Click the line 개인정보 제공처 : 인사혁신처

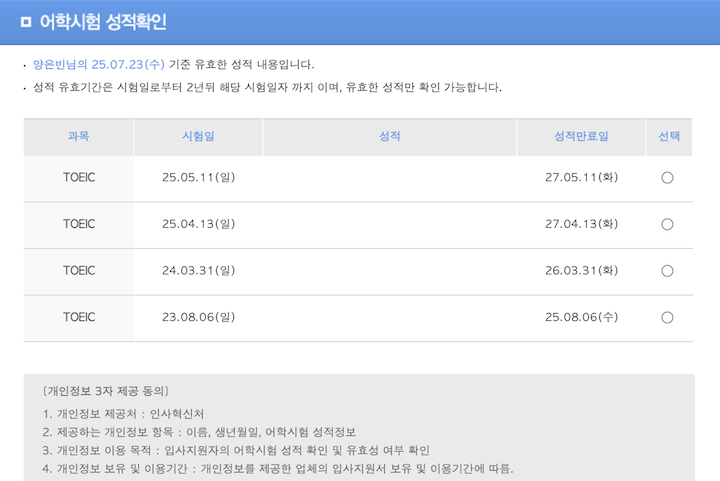[x=123, y=414]
